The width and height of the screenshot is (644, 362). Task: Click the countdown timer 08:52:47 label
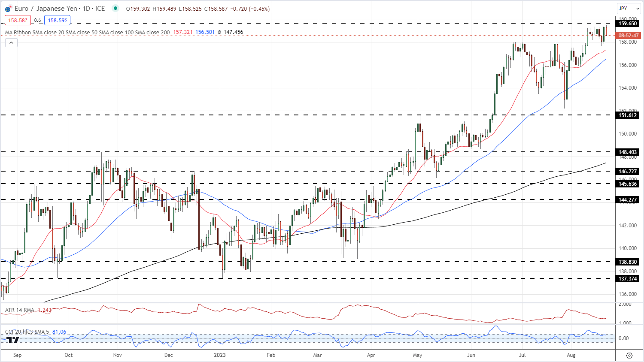pos(628,36)
